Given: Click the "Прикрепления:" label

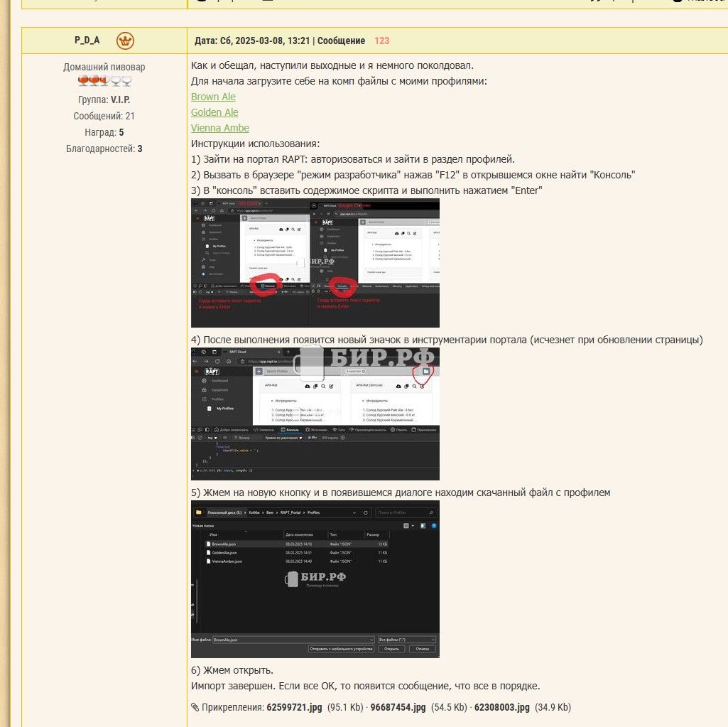Looking at the screenshot, I should 233,708.
